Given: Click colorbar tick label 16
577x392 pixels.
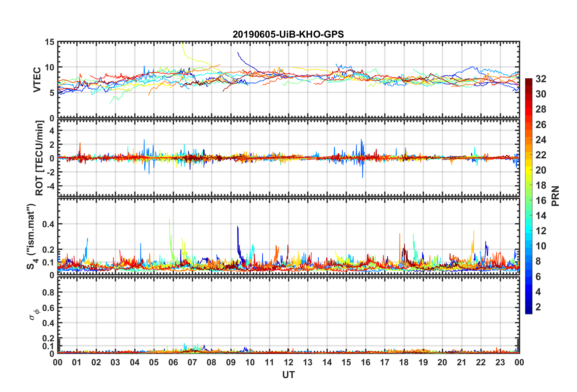Looking at the screenshot, I should pyautogui.click(x=541, y=201).
